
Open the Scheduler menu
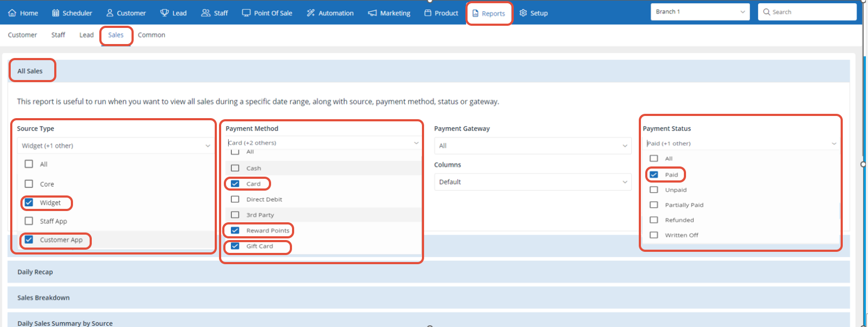click(x=72, y=13)
